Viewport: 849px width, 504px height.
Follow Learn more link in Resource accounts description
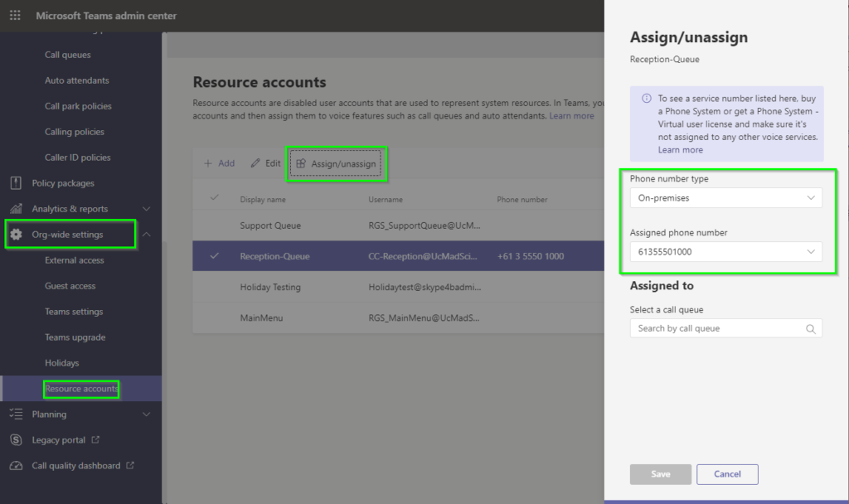tap(571, 116)
